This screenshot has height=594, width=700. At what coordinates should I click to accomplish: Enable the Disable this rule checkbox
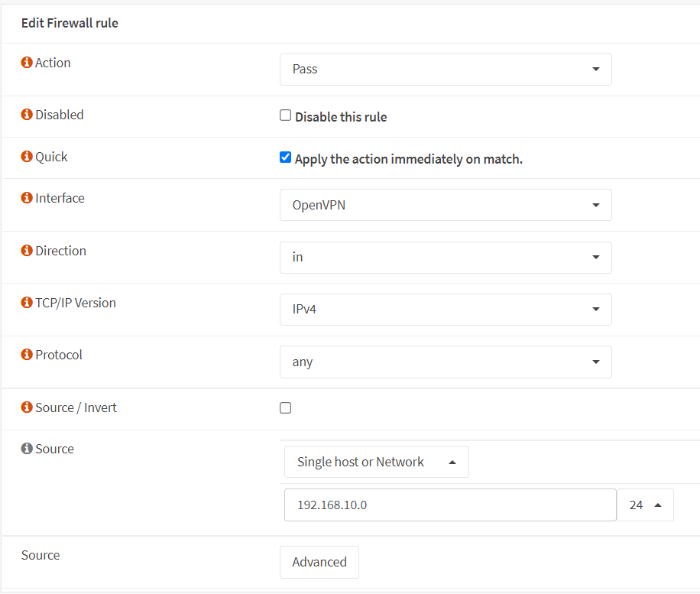(x=285, y=115)
